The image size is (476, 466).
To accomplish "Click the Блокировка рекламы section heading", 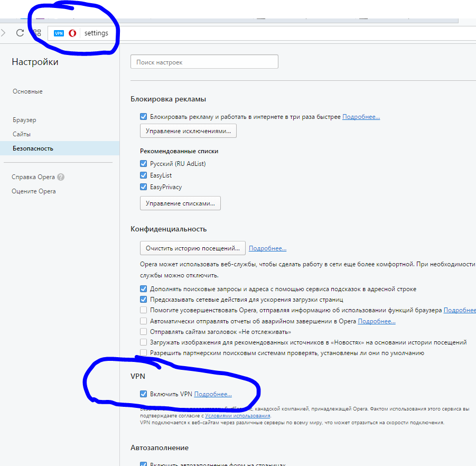I will (x=168, y=99).
